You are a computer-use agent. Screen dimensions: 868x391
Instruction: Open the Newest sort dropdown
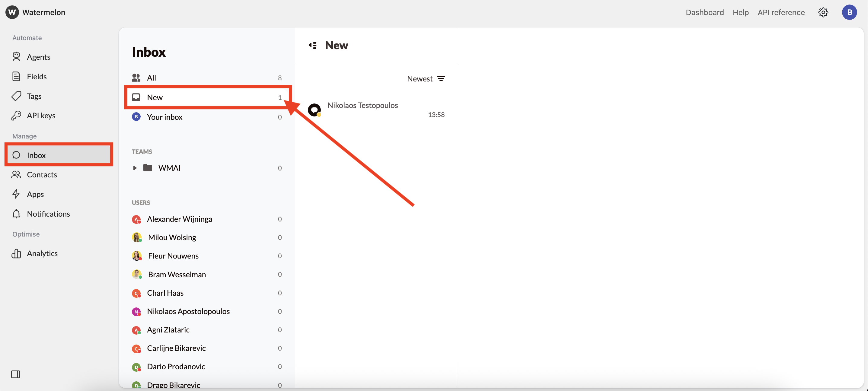point(426,78)
